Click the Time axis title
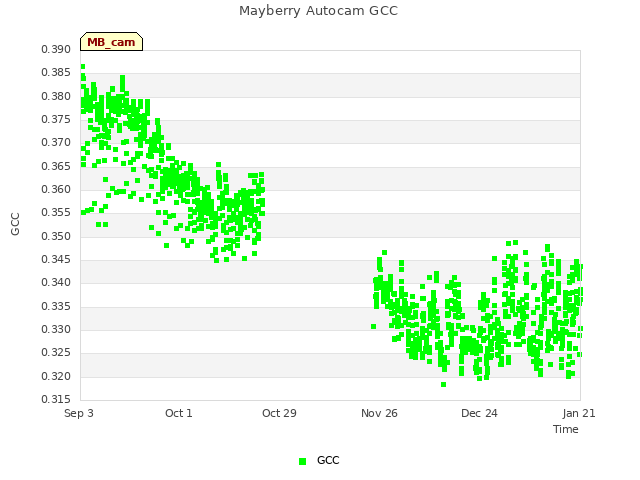640x480 pixels. [566, 429]
